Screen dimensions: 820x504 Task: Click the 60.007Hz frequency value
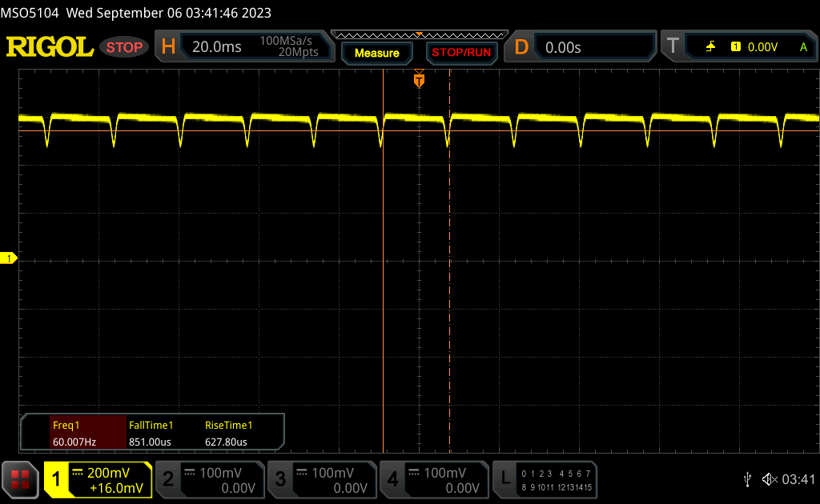click(x=74, y=442)
